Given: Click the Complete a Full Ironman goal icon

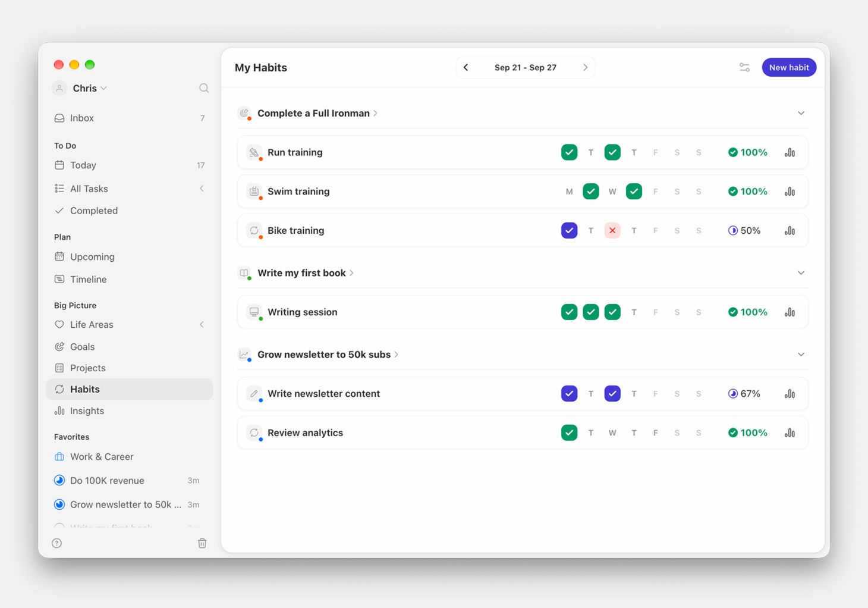Looking at the screenshot, I should (244, 113).
